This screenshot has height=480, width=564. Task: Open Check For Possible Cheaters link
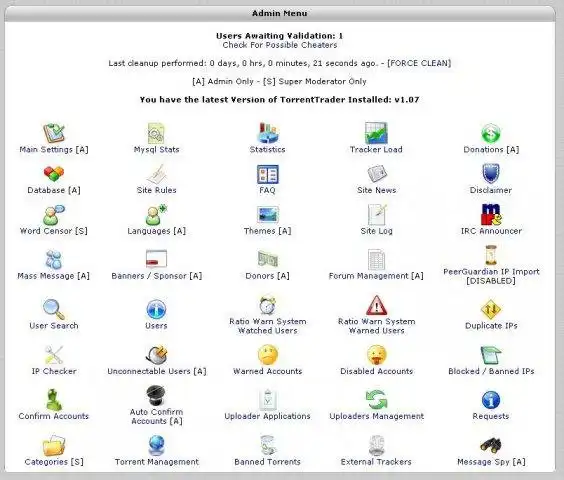coord(280,45)
